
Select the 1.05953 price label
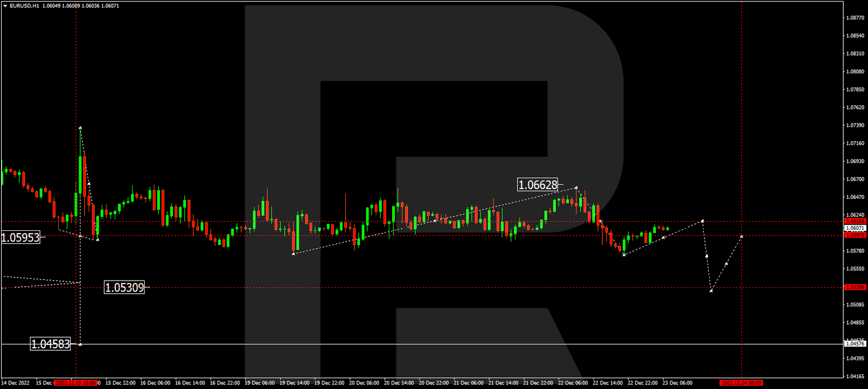[x=20, y=238]
